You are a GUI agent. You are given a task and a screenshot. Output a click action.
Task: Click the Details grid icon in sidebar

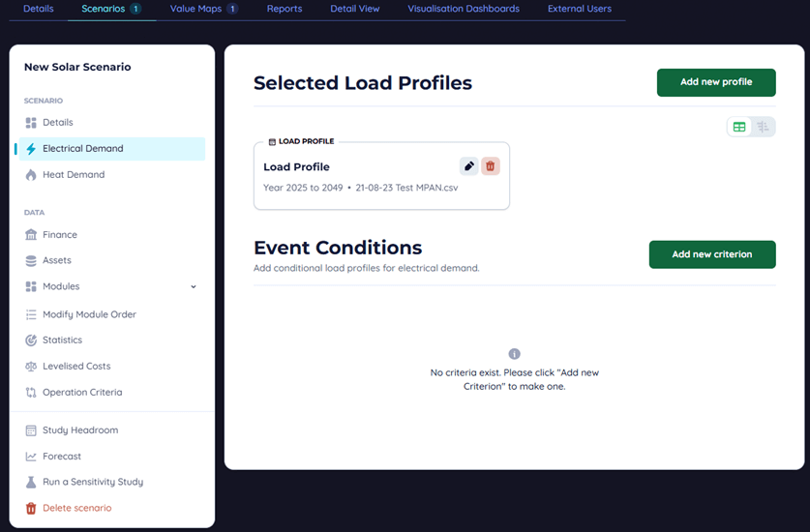[x=31, y=123]
